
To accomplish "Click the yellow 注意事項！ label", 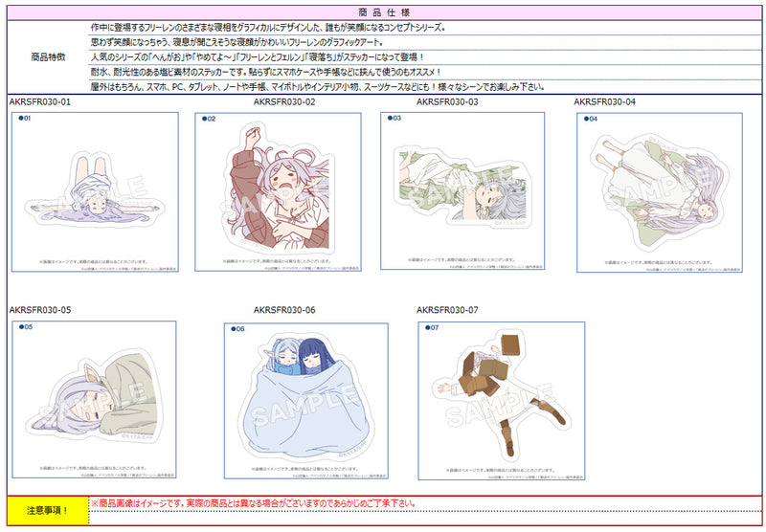I will [48, 511].
